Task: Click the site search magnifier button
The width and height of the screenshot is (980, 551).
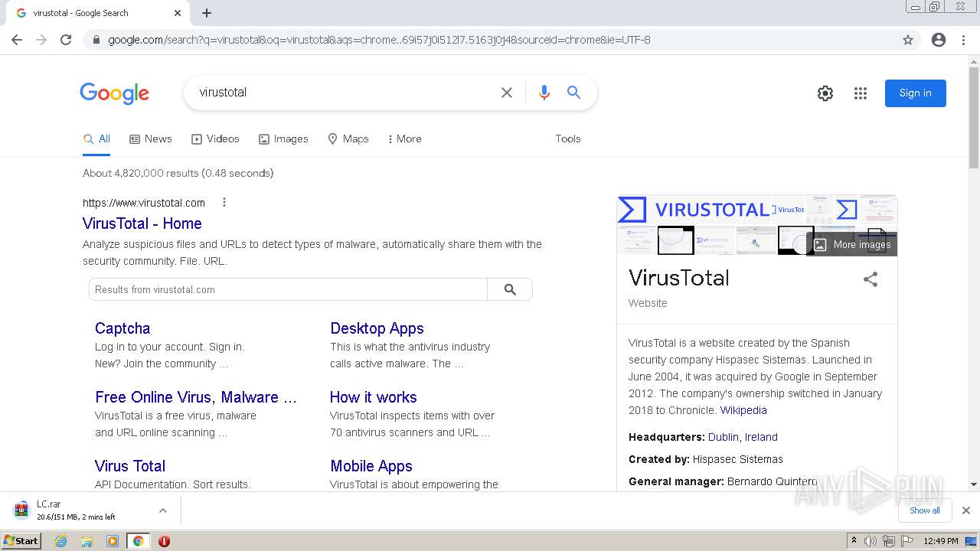Action: click(510, 289)
